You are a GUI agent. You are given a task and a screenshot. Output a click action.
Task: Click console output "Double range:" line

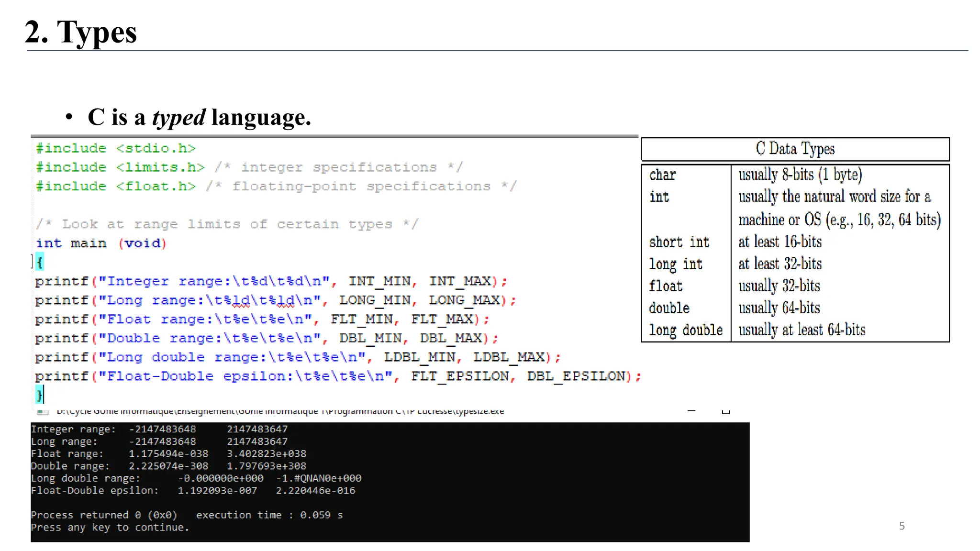coord(168,466)
